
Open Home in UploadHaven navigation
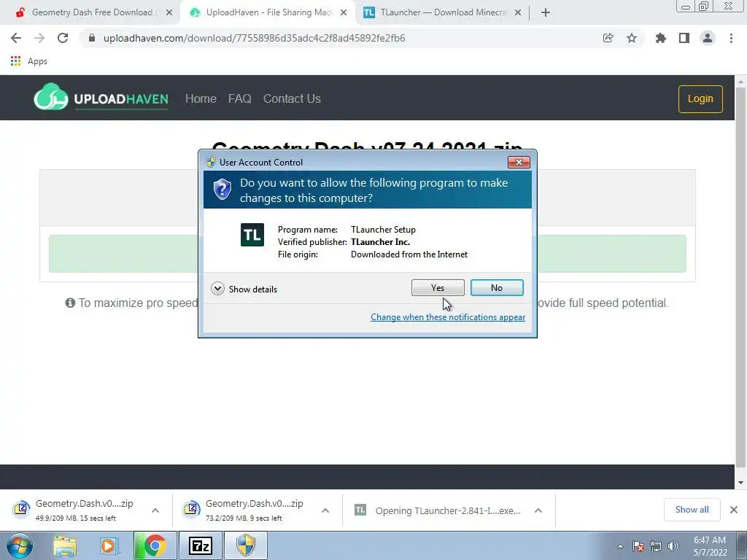pyautogui.click(x=201, y=98)
